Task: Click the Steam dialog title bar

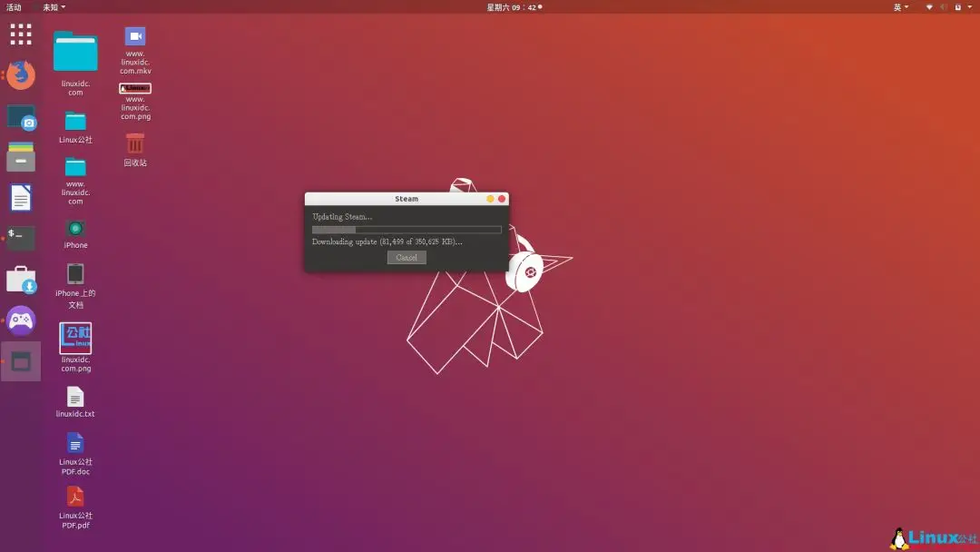Action: 407,199
